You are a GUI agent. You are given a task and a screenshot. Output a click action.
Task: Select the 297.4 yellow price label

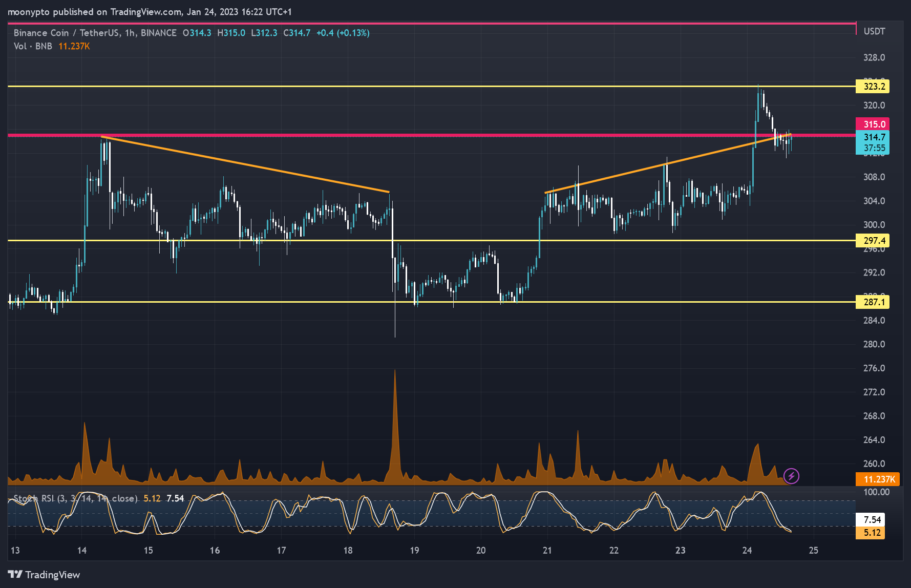[x=873, y=240]
